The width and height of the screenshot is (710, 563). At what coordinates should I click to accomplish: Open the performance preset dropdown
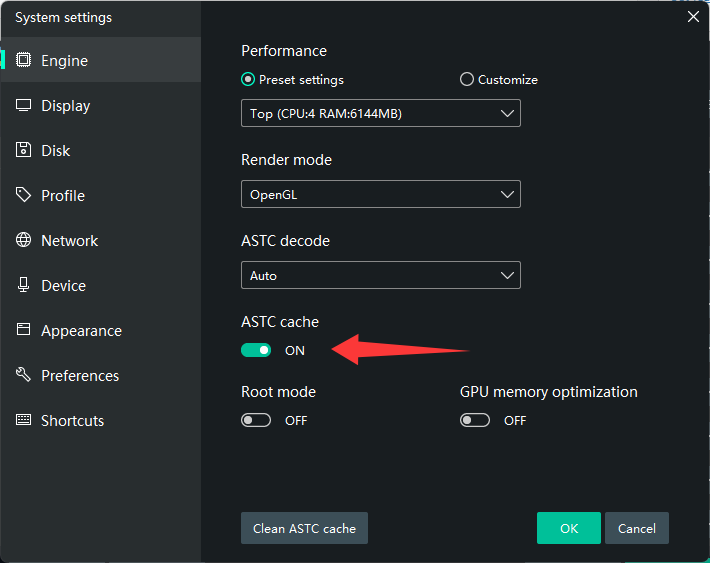(380, 113)
